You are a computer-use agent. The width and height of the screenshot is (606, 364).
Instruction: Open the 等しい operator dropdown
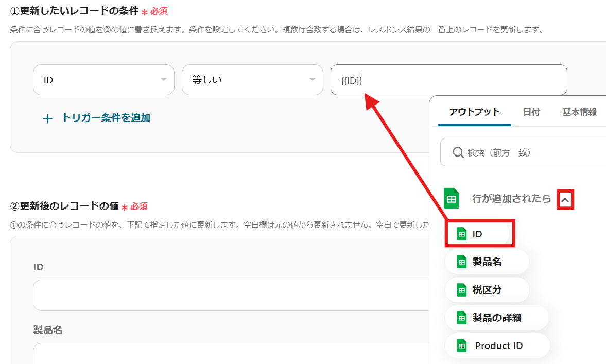pos(252,80)
